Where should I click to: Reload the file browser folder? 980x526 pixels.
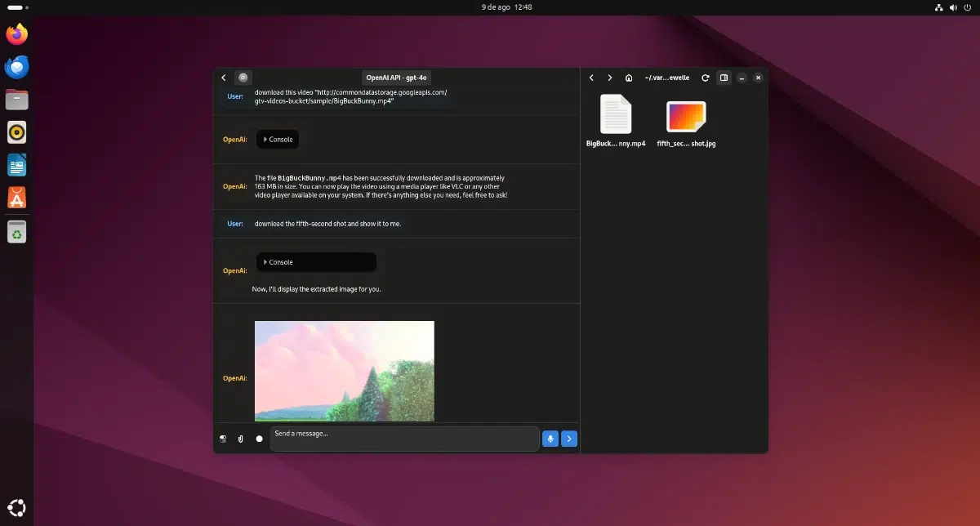click(706, 78)
